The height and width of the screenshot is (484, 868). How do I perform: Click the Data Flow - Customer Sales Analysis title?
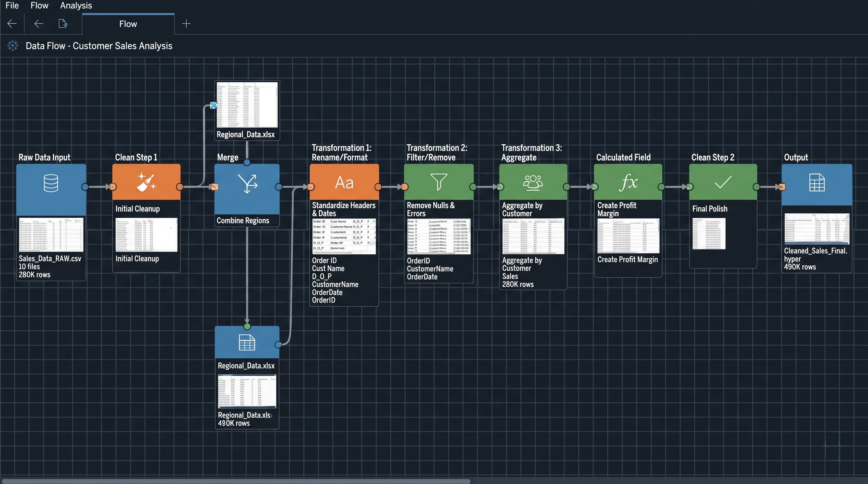(99, 46)
